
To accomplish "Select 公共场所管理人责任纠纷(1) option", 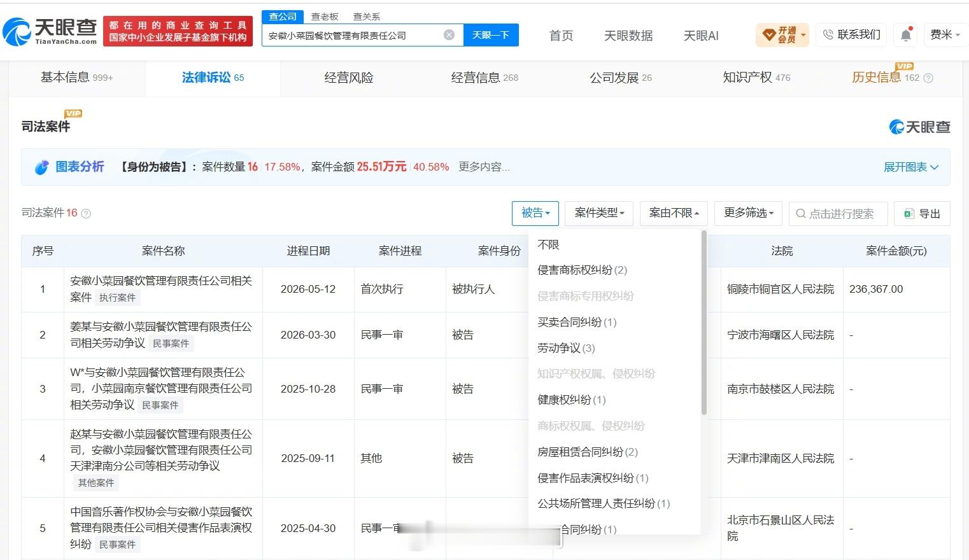I will coord(604,503).
